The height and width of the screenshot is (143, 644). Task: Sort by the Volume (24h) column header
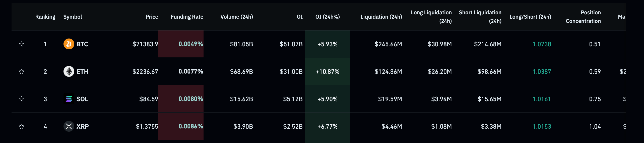pyautogui.click(x=236, y=17)
